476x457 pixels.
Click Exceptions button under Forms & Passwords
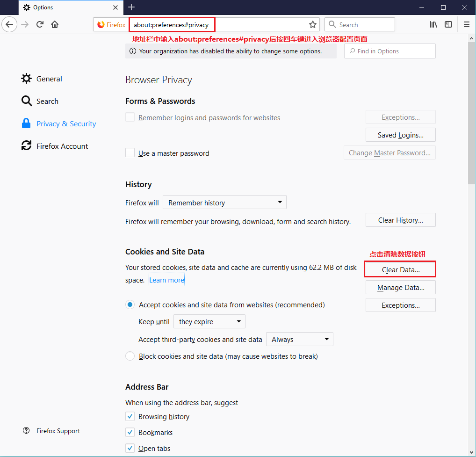point(400,117)
